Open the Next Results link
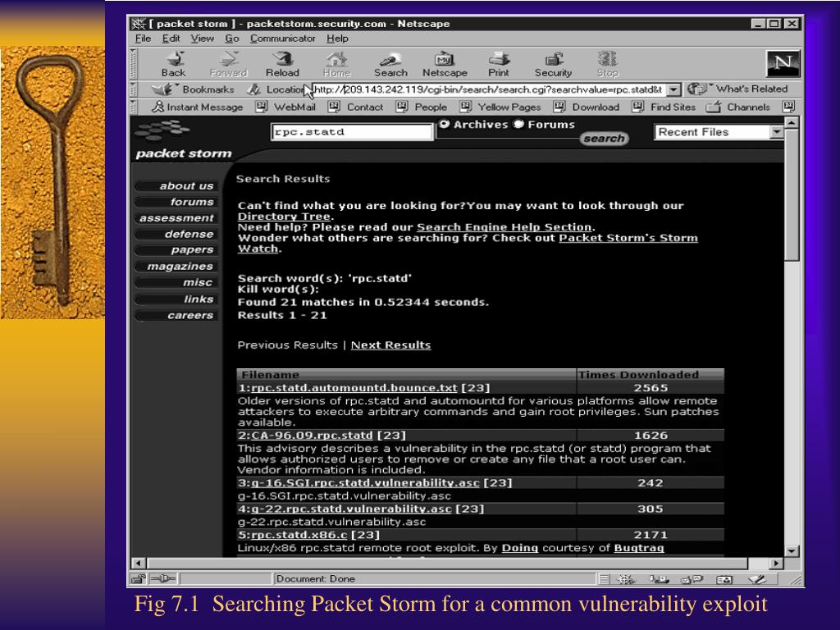840x630 pixels. pos(390,345)
